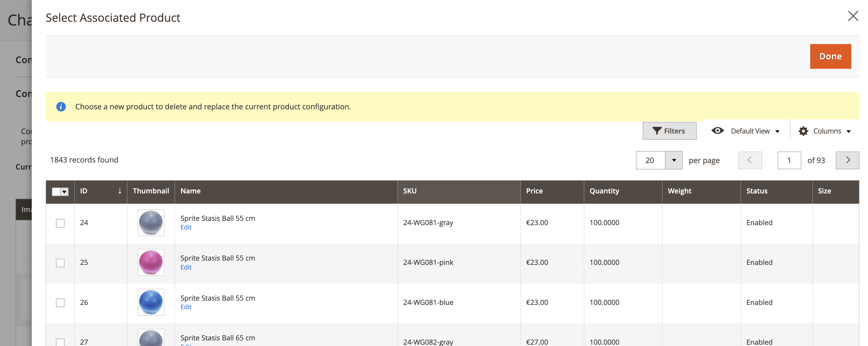This screenshot has height=346, width=868.
Task: Tick the checkbox for 24-WG081-blue row
Action: [60, 302]
